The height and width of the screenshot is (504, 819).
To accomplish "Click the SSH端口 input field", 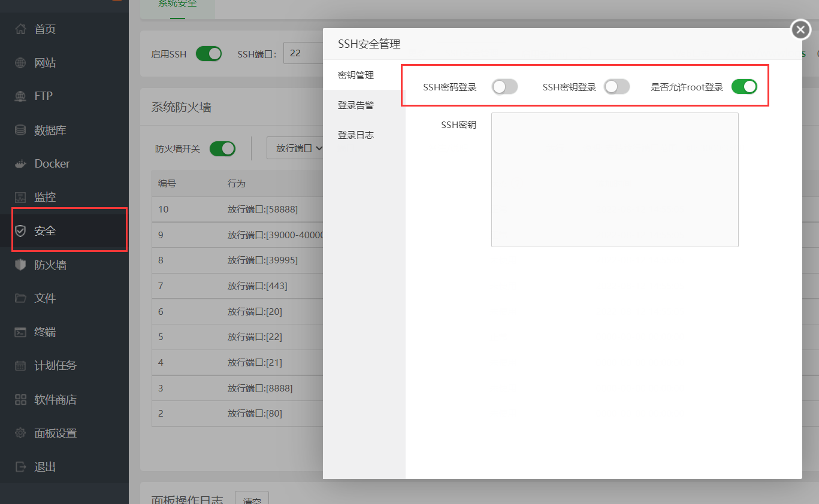I will [303, 53].
